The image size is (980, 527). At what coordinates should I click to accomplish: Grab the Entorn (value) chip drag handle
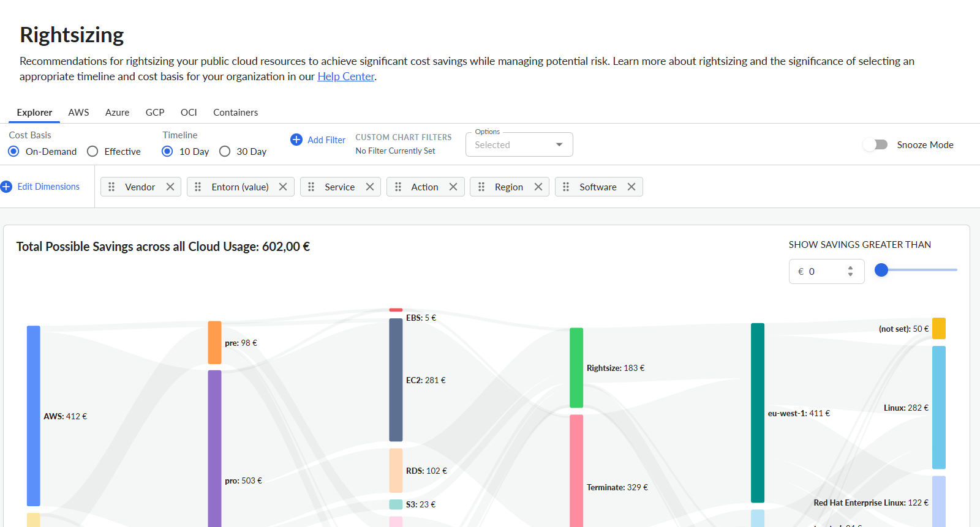coord(198,187)
